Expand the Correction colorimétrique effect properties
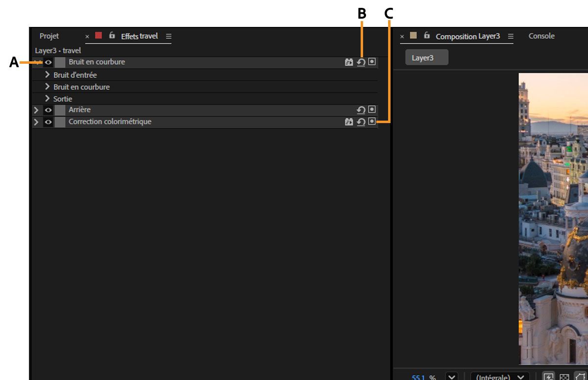This screenshot has width=588, height=380. (x=36, y=122)
